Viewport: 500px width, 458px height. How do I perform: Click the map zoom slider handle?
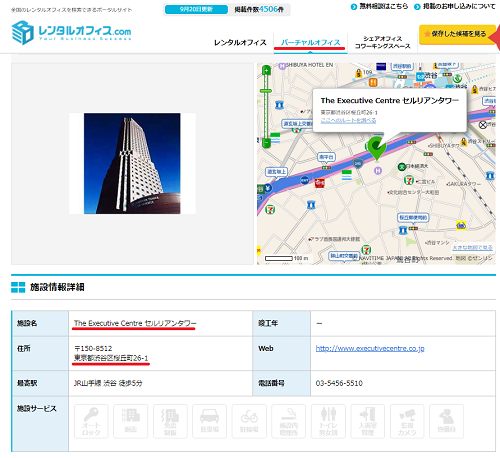(x=266, y=91)
